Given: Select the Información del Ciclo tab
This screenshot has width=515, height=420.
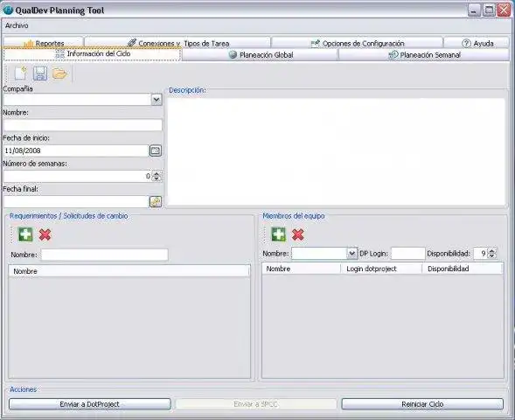Looking at the screenshot, I should [93, 54].
